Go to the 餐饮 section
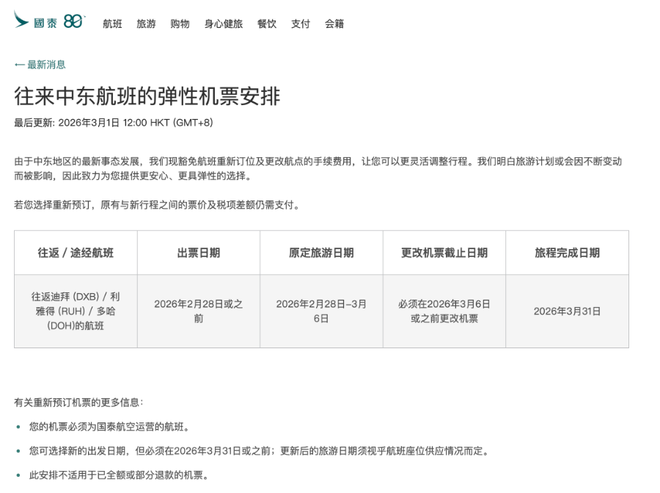This screenshot has width=660, height=493. (x=266, y=22)
